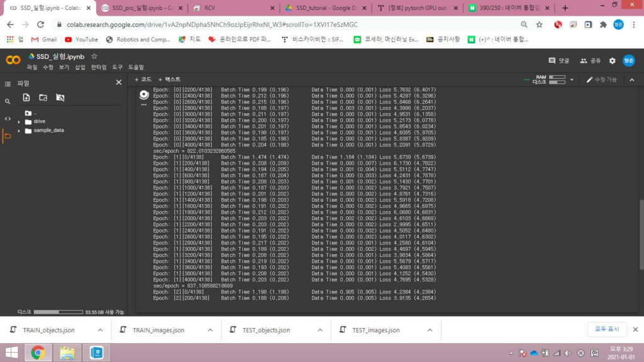This screenshot has height=362, width=644.
Task: Click the mount Google Drive icon
Action: pos(60,97)
